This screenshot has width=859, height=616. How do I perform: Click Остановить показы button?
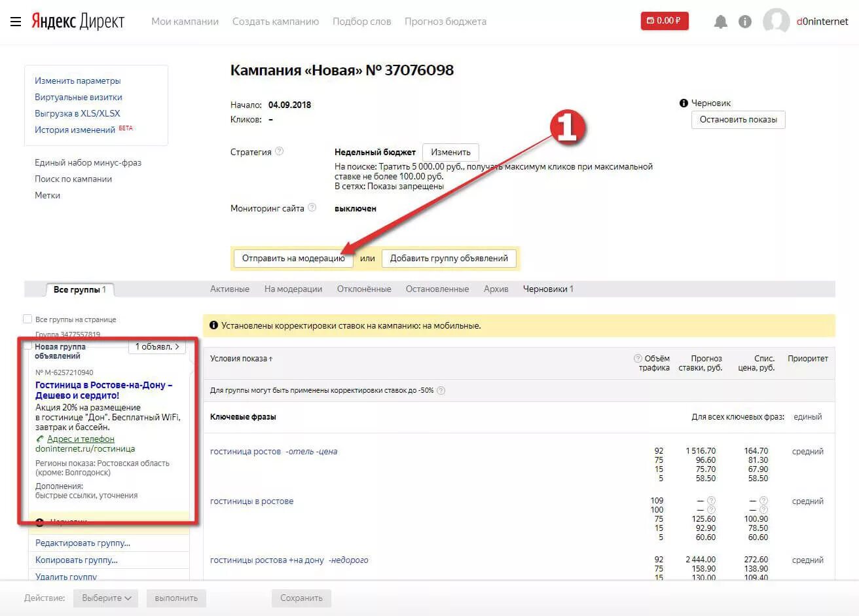(x=738, y=119)
